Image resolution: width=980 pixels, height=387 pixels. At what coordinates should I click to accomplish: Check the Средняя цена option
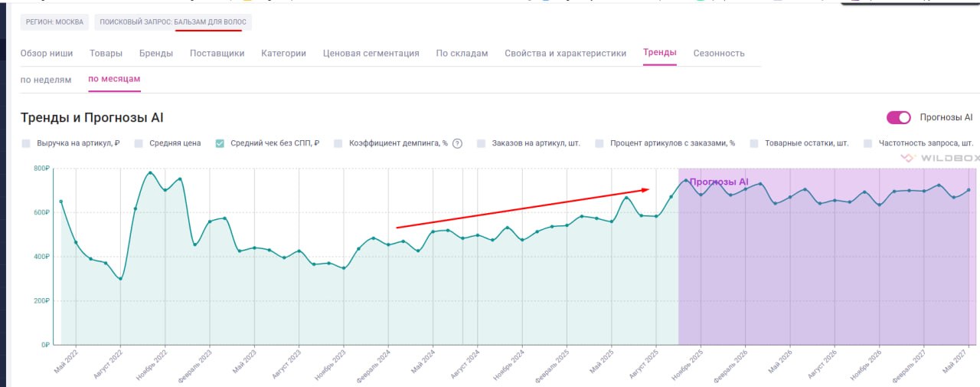pyautogui.click(x=139, y=143)
